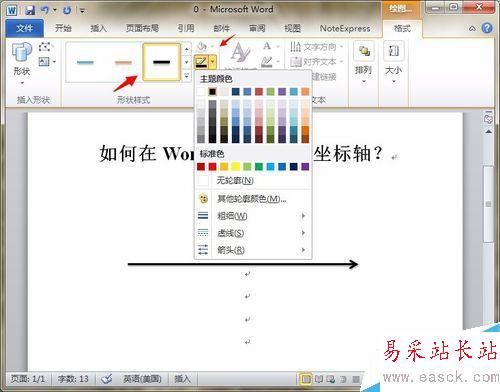The image size is (500, 392).
Task: Click the Draw Text Box icon
Action: 44,62
